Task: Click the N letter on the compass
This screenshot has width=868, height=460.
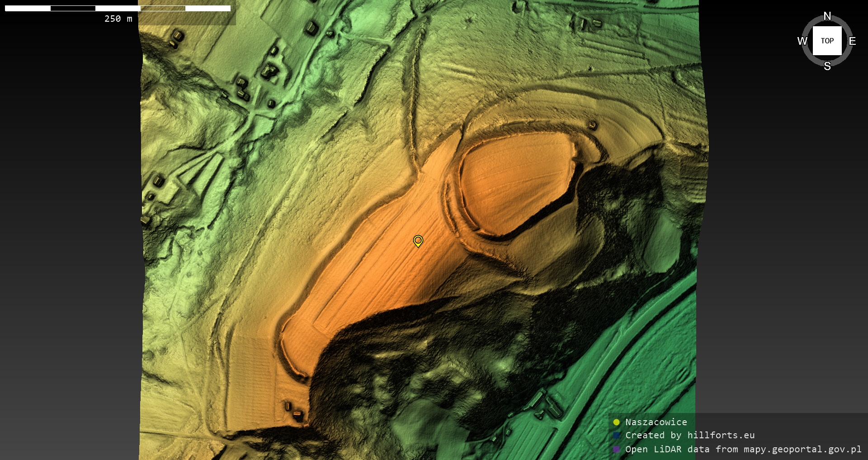Action: click(x=827, y=16)
